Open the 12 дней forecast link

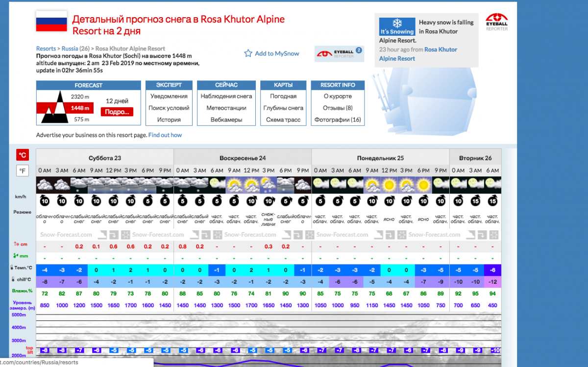click(x=117, y=101)
